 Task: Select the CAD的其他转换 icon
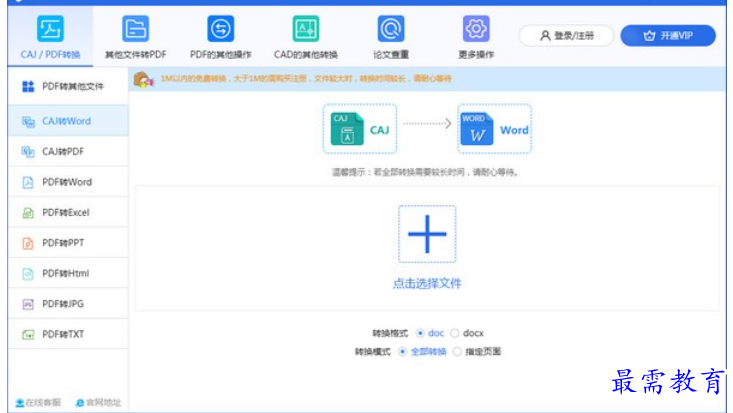306,29
